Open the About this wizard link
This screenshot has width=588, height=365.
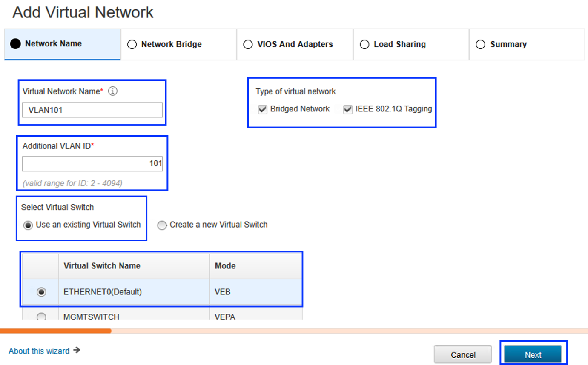[39, 351]
